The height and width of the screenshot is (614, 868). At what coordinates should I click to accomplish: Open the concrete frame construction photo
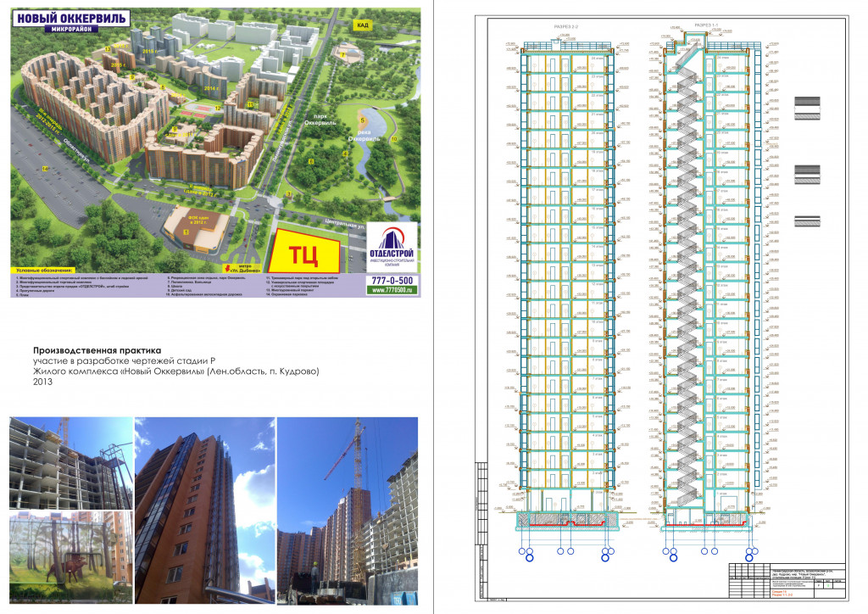coord(71,463)
